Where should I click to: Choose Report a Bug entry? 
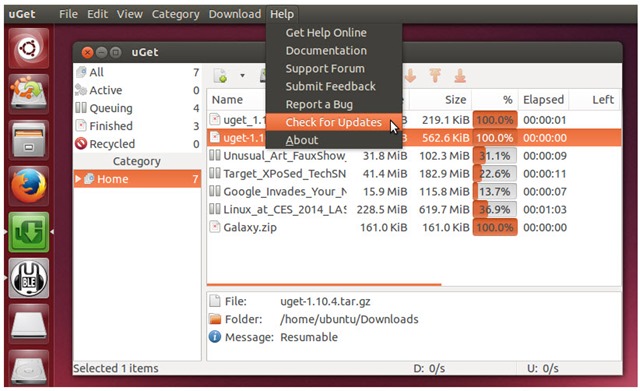click(x=334, y=104)
